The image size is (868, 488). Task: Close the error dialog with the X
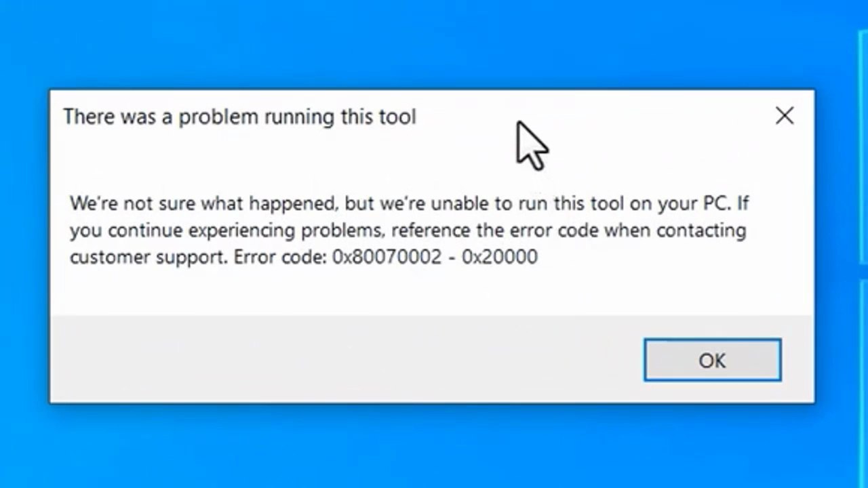[785, 116]
